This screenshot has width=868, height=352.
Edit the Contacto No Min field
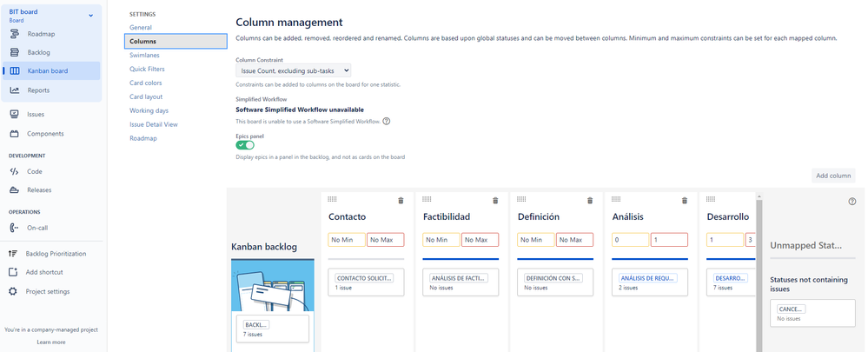(347, 240)
